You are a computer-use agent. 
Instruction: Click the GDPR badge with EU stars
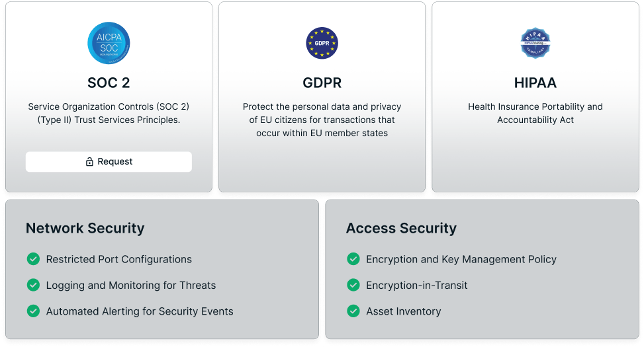322,44
